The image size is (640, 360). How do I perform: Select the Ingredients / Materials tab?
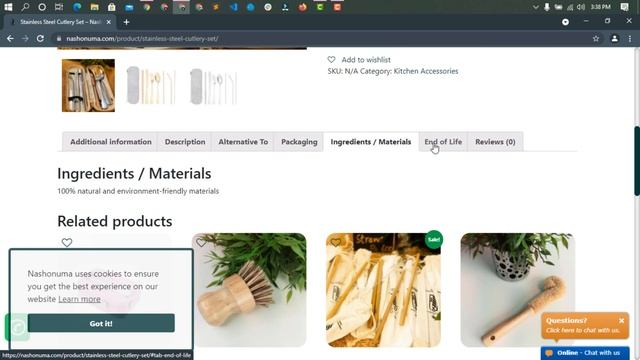371,142
